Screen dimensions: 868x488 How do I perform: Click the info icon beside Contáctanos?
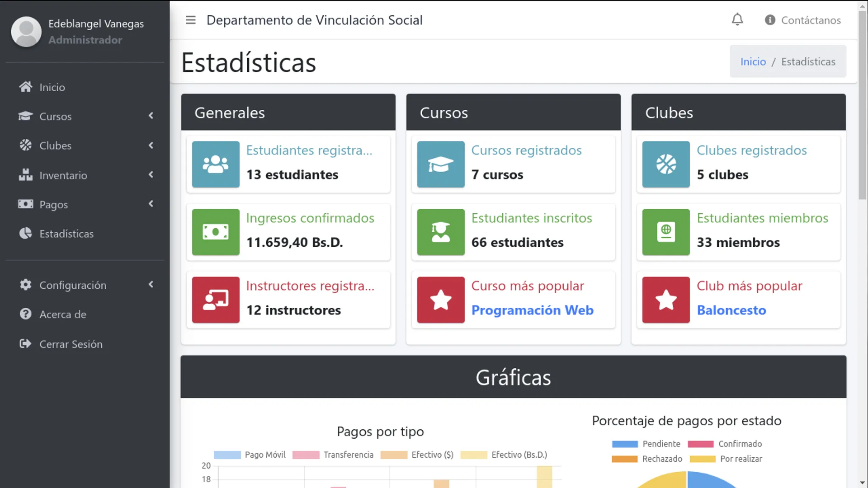(x=770, y=20)
